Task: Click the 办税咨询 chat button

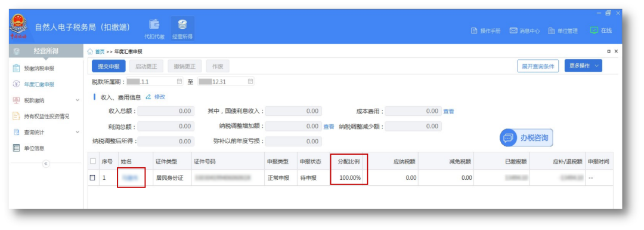Action: click(x=526, y=138)
